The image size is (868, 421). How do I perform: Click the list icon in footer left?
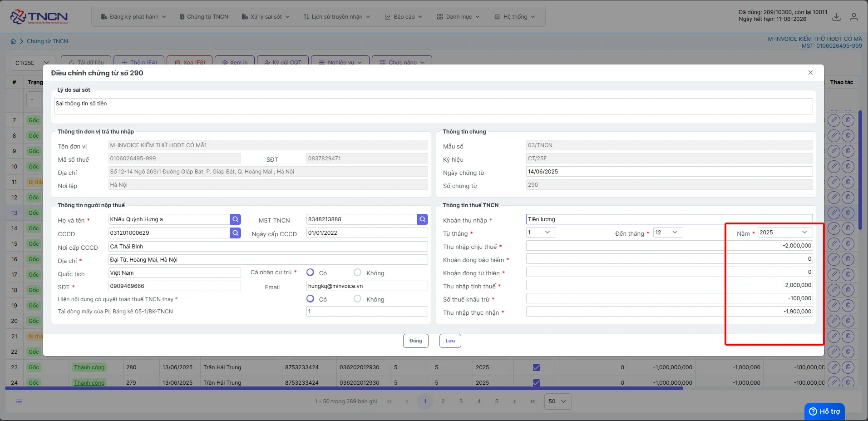[x=19, y=401]
